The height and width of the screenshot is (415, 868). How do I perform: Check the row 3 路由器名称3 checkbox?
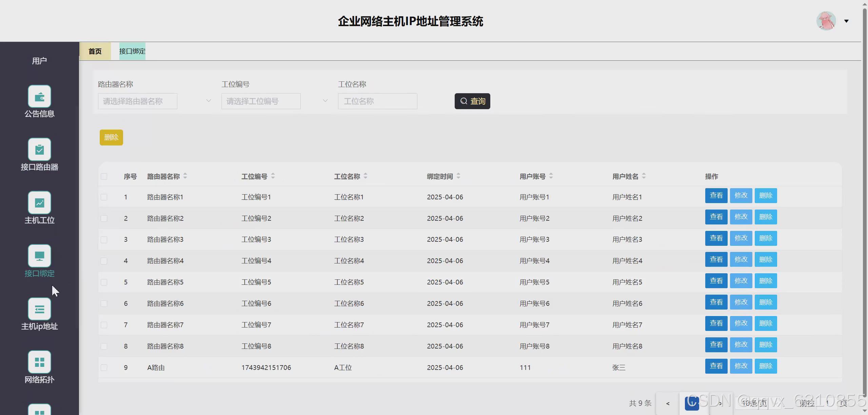(104, 240)
